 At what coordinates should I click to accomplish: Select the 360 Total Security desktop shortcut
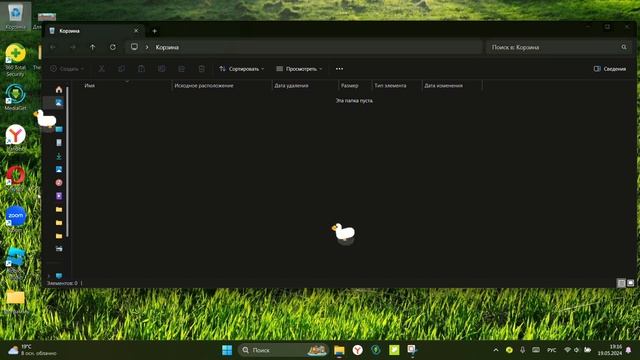coord(16,60)
